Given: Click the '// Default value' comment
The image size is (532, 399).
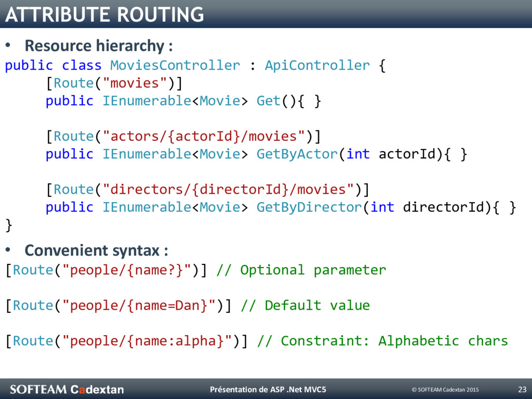Looking at the screenshot, I should (x=305, y=305).
